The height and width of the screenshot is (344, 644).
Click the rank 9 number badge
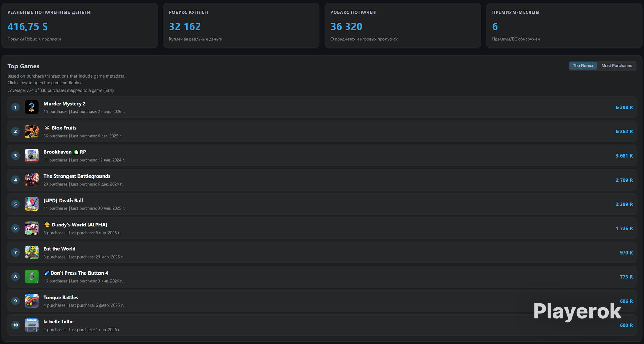click(x=15, y=301)
